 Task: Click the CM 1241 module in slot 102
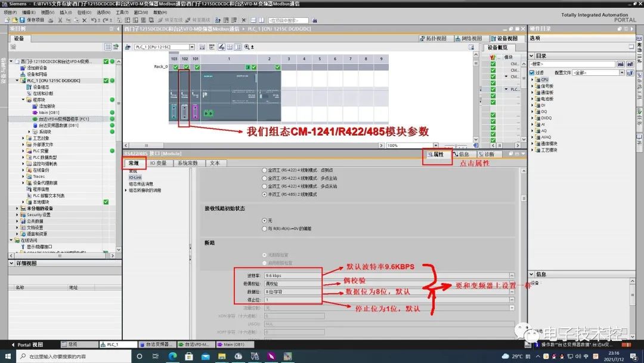pos(184,96)
